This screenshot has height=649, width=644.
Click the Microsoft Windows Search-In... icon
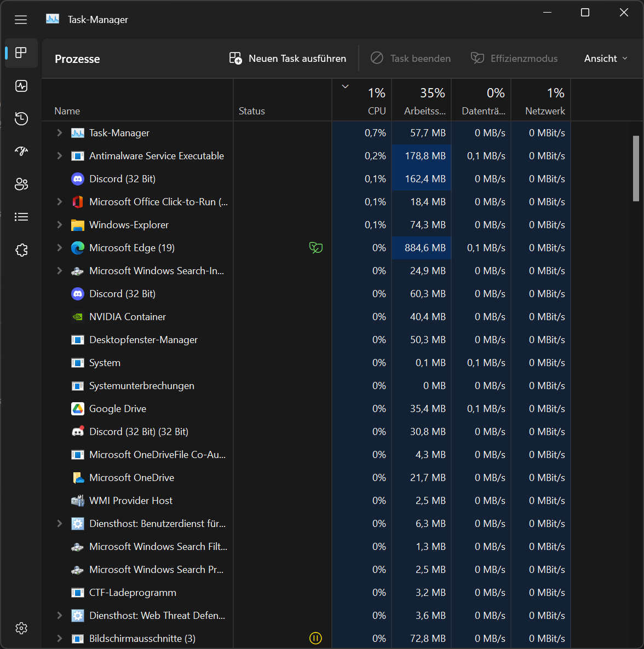[x=77, y=271]
